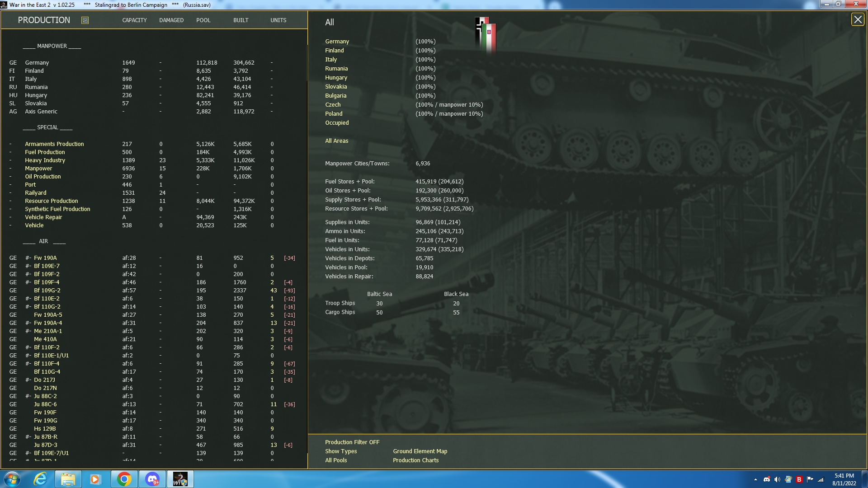Select the Germany nation row
The width and height of the screenshot is (868, 488).
click(x=337, y=41)
